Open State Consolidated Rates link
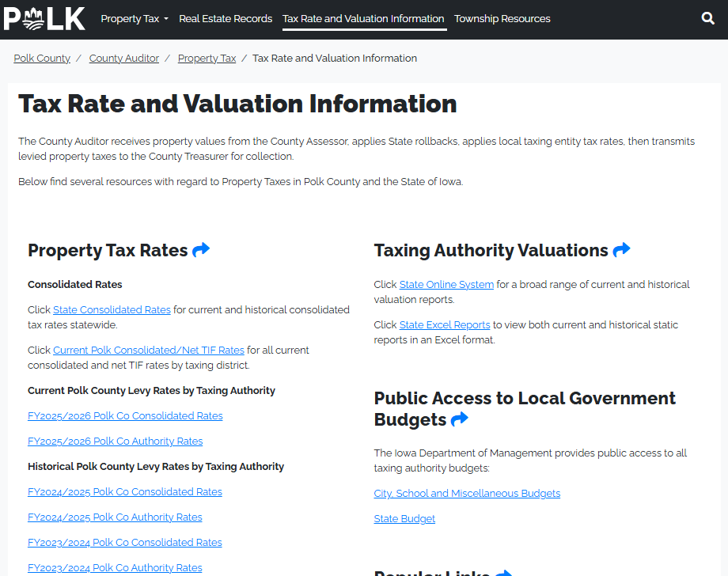This screenshot has width=728, height=576. pyautogui.click(x=112, y=309)
